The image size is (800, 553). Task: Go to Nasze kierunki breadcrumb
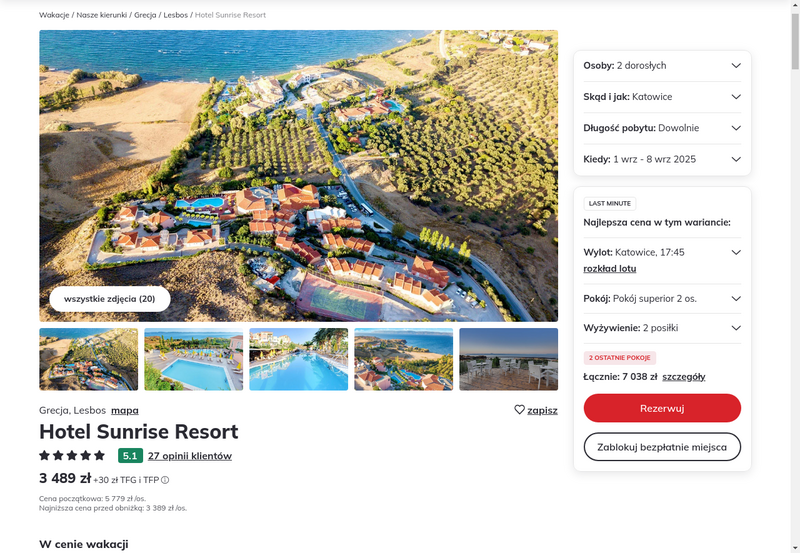tap(102, 15)
